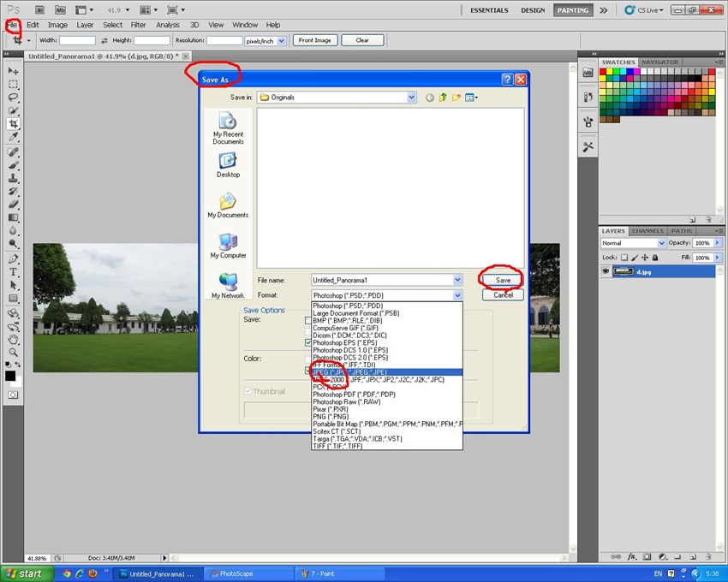Toggle Quick Mask mode
Image resolution: width=728 pixels, height=582 pixels.
click(13, 395)
